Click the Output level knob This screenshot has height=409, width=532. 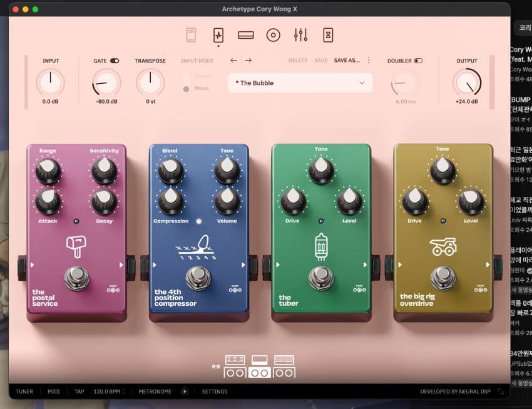coord(466,83)
